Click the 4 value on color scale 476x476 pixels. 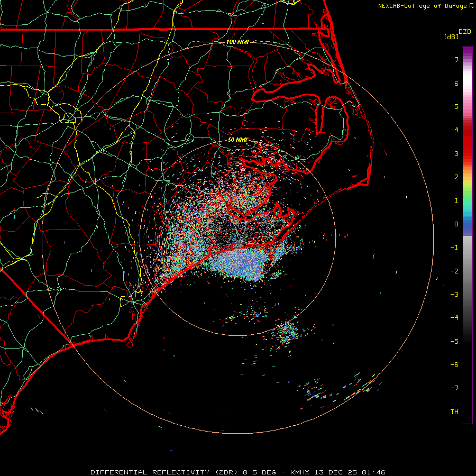click(x=456, y=130)
